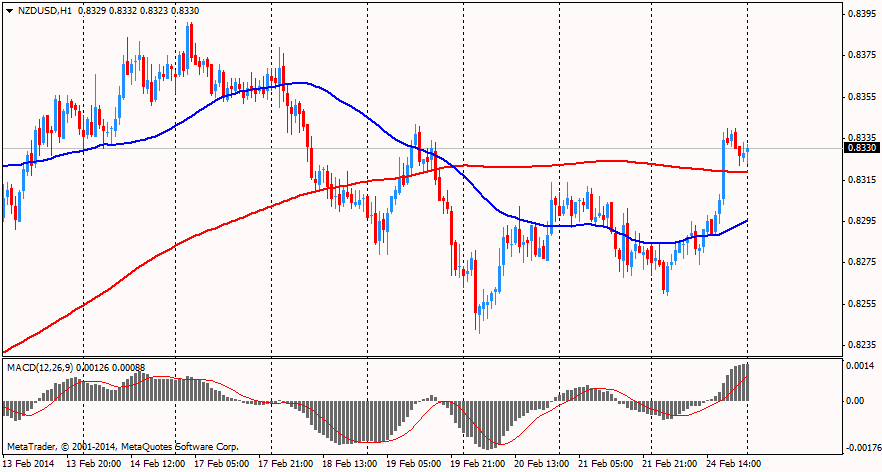Screen dimensions: 882x472
Task: Click the 0.8295 price axis label
Action: pos(861,221)
